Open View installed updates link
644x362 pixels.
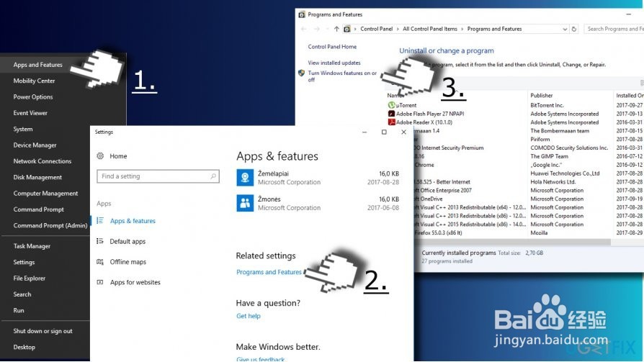pyautogui.click(x=334, y=63)
